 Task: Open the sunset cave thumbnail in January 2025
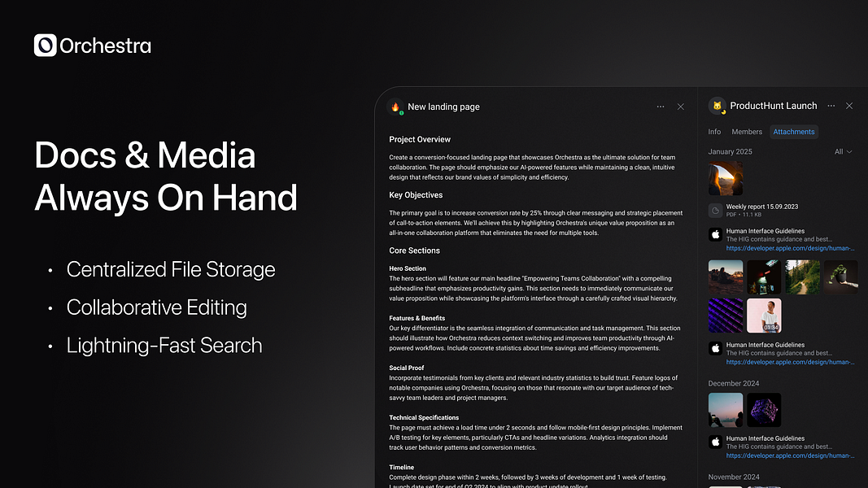tap(726, 178)
